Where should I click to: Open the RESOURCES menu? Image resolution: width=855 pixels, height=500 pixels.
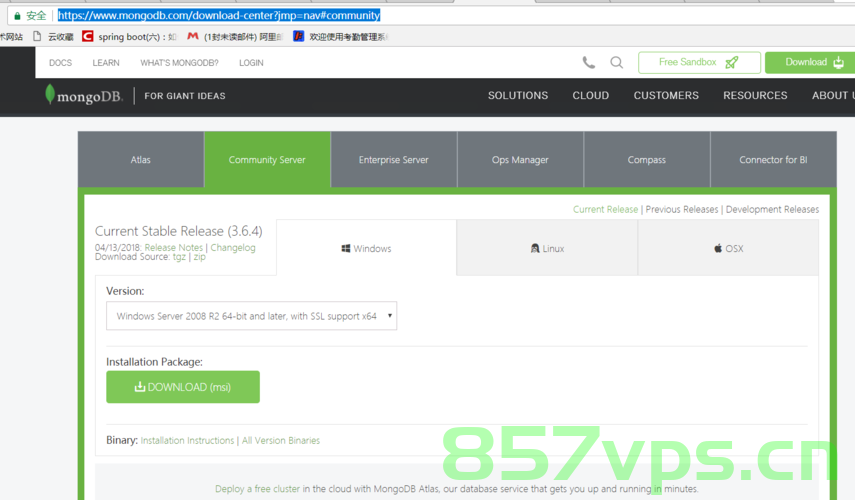[755, 95]
